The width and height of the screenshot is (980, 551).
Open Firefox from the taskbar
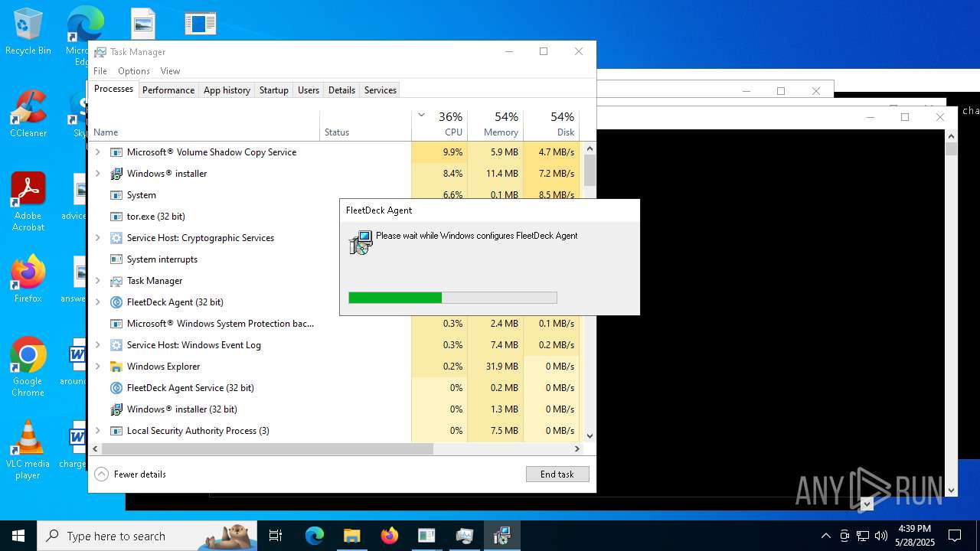pyautogui.click(x=389, y=536)
